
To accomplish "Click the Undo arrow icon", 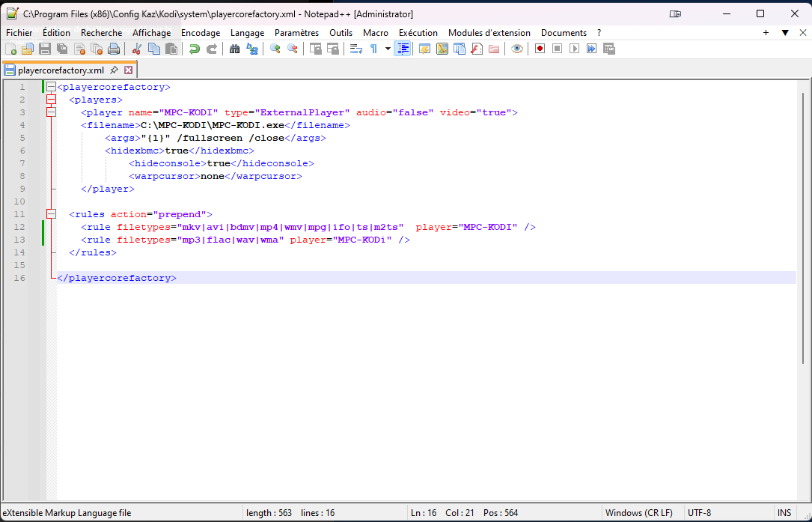I will [194, 49].
